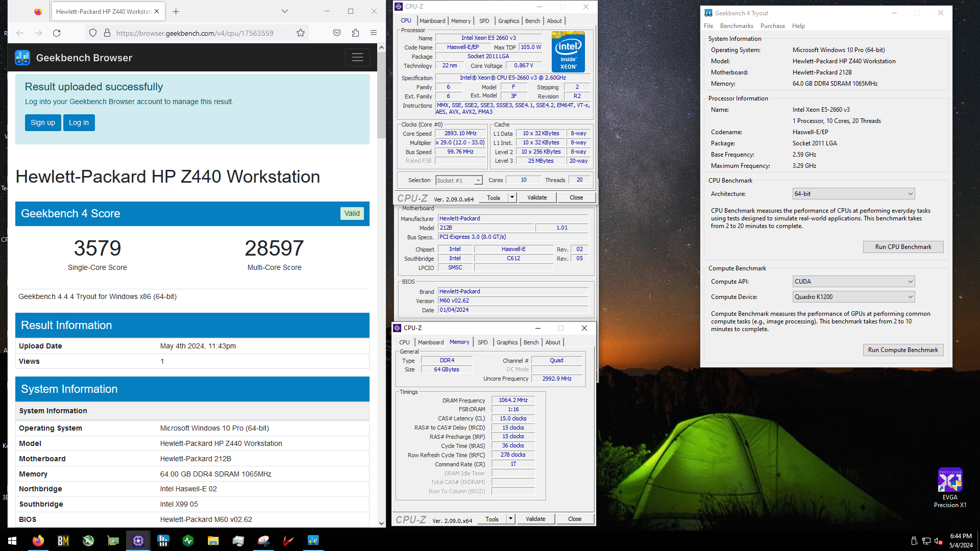Click the Sign up button
This screenshot has width=980, height=551.
pyautogui.click(x=43, y=122)
